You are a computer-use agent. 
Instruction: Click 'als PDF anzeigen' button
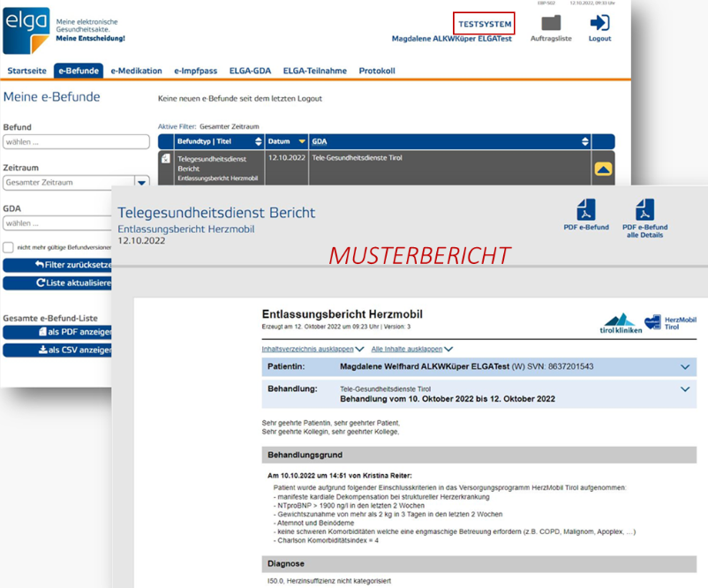(57, 332)
